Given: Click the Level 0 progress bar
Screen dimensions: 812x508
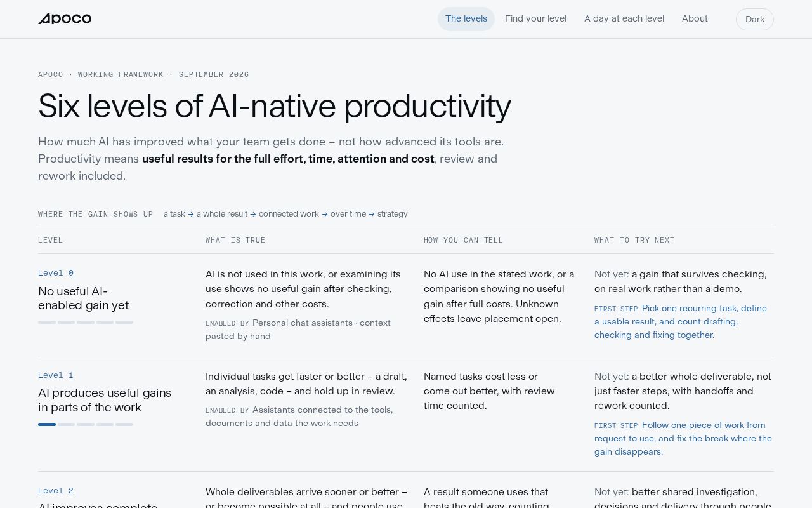Looking at the screenshot, I should point(86,322).
